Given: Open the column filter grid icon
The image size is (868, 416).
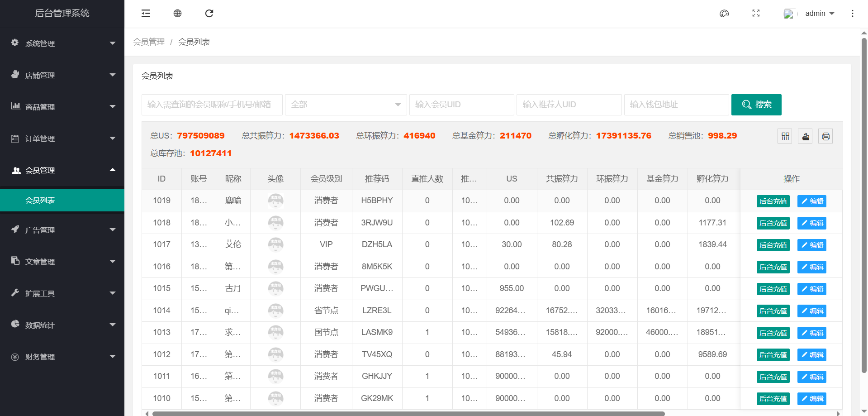Looking at the screenshot, I should [x=785, y=136].
